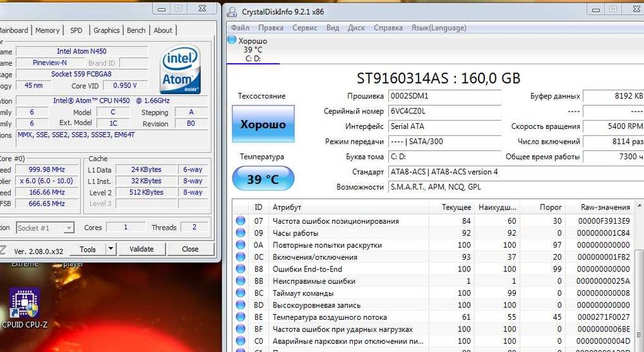Click the Intel Atom logo in CPU-Z
Screen dimensions: 644x352
180,69
